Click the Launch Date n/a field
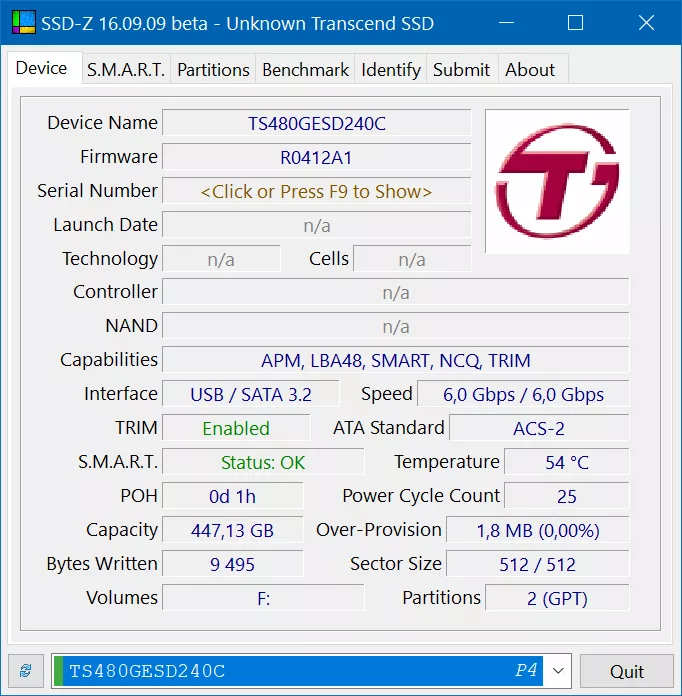682x696 pixels. tap(316, 225)
